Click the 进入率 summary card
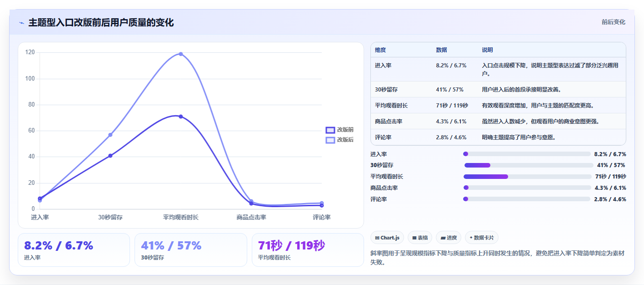This screenshot has width=644, height=285. (x=74, y=250)
